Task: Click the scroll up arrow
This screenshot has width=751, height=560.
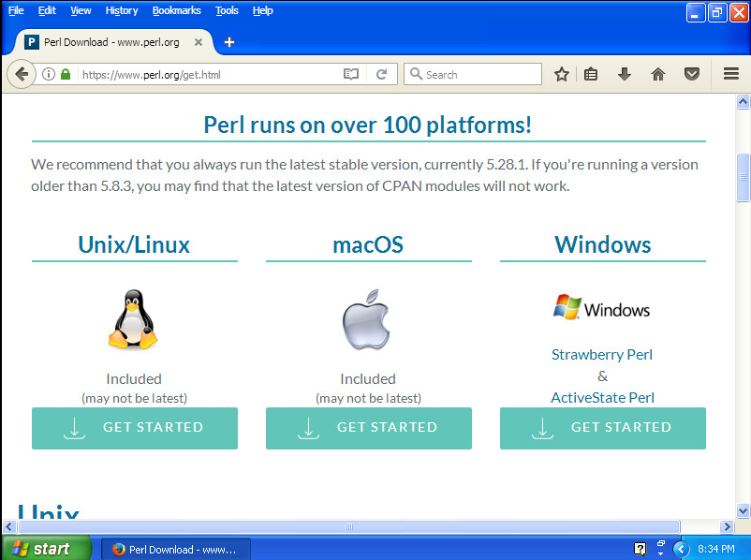Action: [743, 101]
